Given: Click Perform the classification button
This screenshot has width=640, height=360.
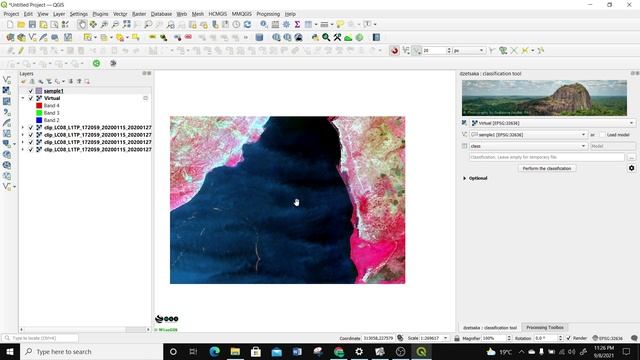Looking at the screenshot, I should click(x=547, y=168).
